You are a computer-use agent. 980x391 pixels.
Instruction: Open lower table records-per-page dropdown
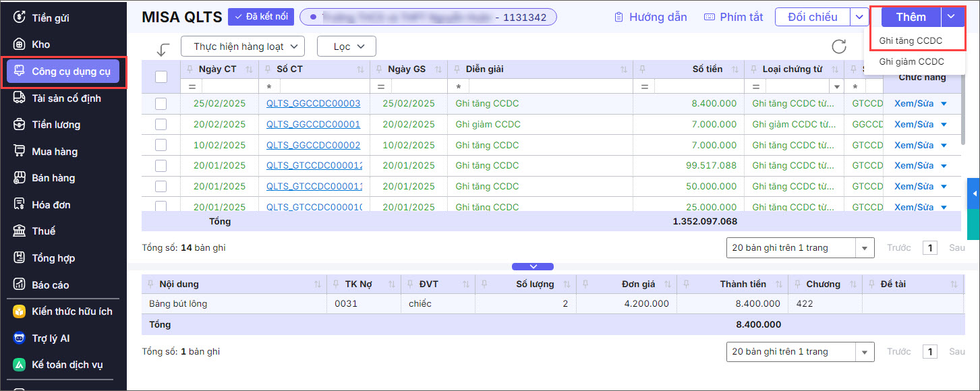(x=865, y=352)
